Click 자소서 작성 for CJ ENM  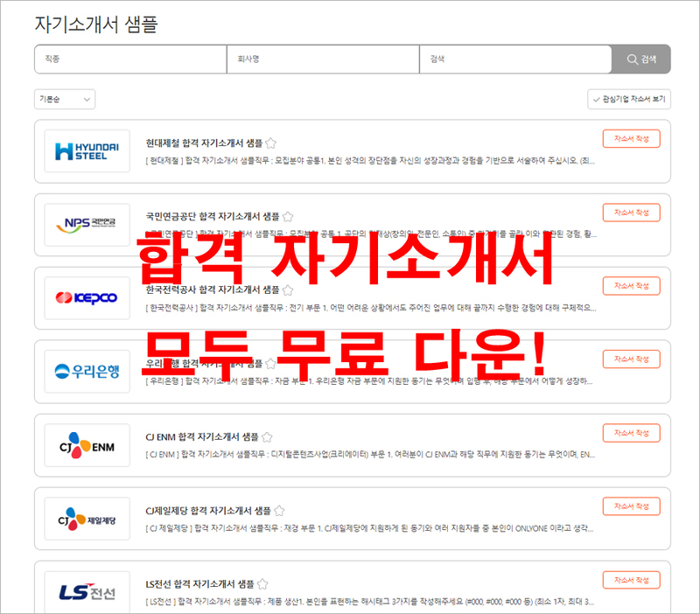tap(631, 433)
